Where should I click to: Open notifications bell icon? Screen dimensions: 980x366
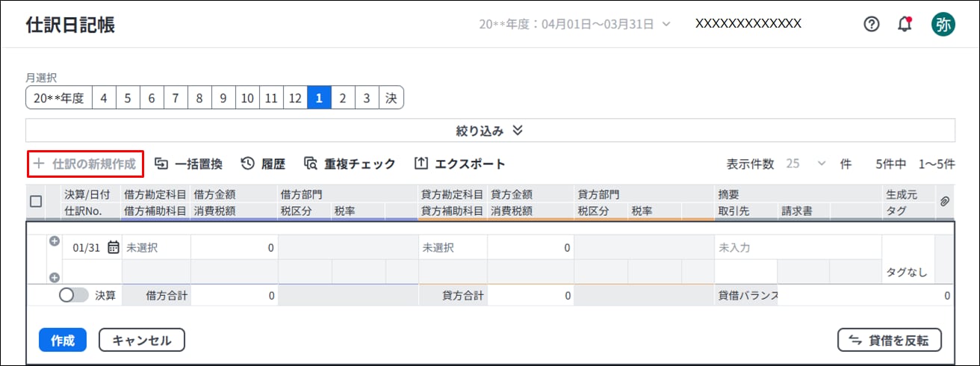coord(905,24)
